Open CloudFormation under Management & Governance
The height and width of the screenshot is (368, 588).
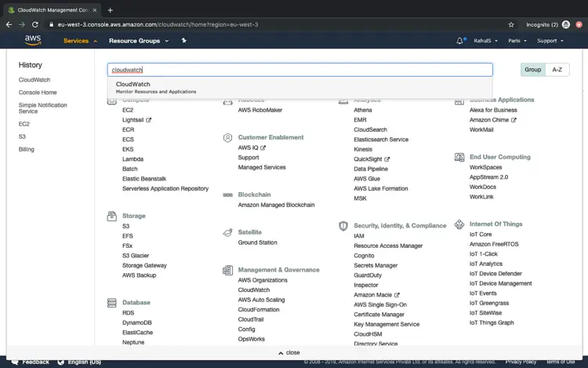259,310
